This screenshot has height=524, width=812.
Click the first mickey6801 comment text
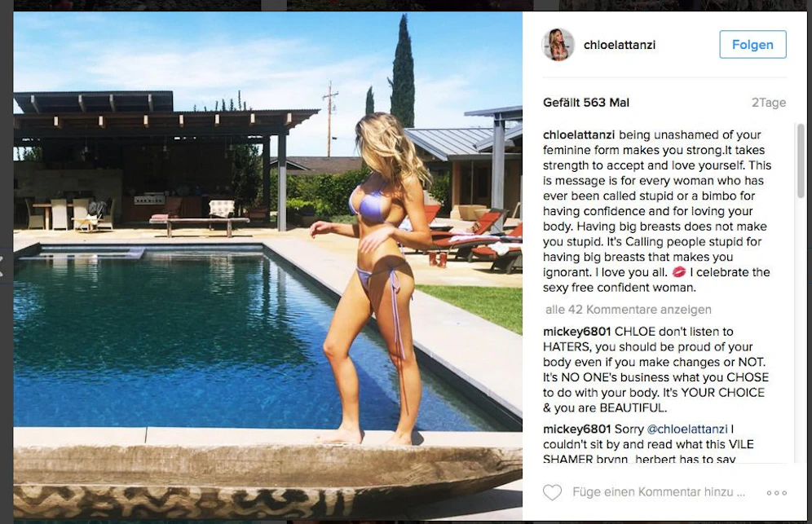655,370
